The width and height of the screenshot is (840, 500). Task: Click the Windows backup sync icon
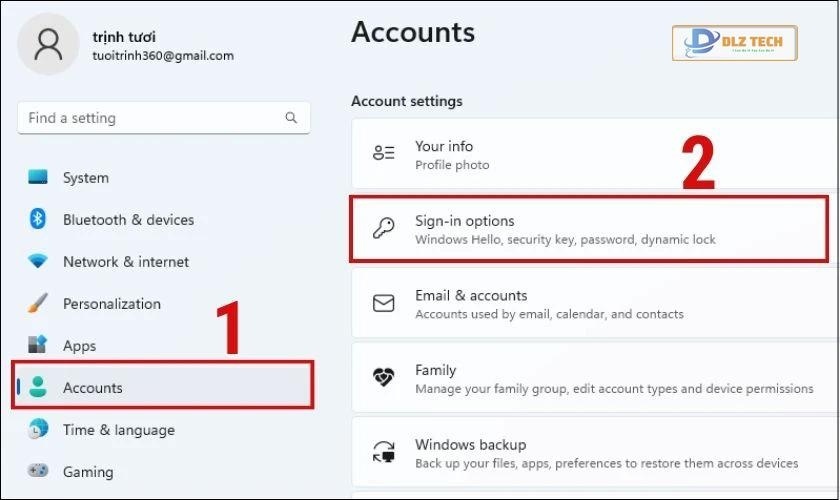384,451
